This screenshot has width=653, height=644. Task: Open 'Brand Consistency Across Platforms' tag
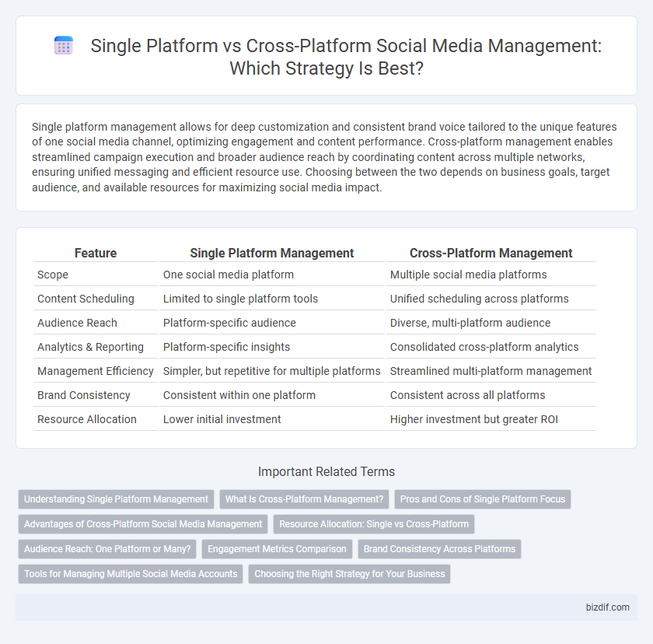[439, 549]
